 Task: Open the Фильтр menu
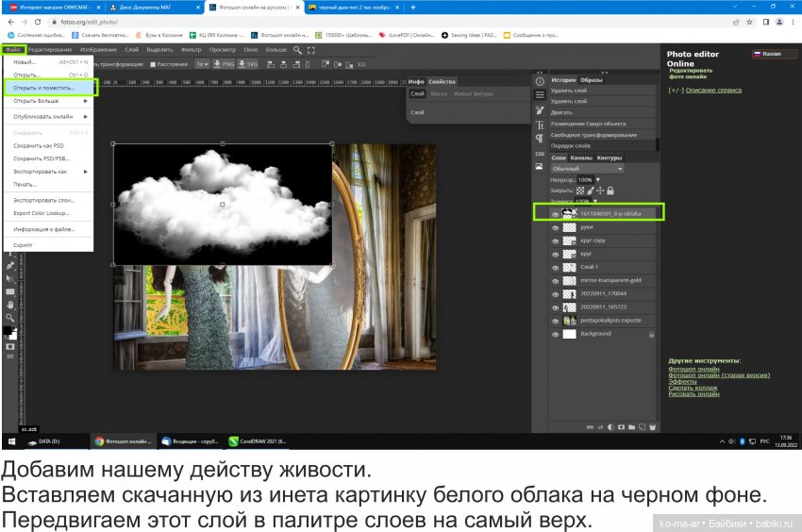191,50
